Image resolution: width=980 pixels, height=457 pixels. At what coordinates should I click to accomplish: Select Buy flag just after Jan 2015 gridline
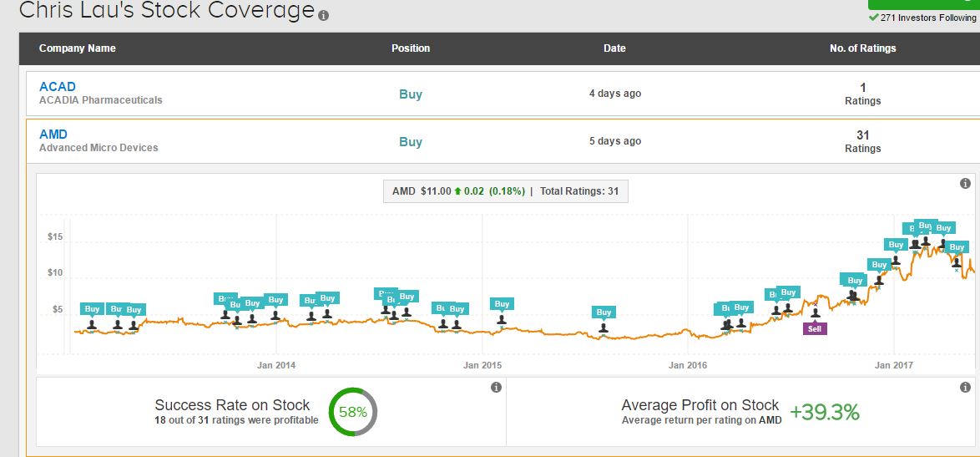[502, 304]
